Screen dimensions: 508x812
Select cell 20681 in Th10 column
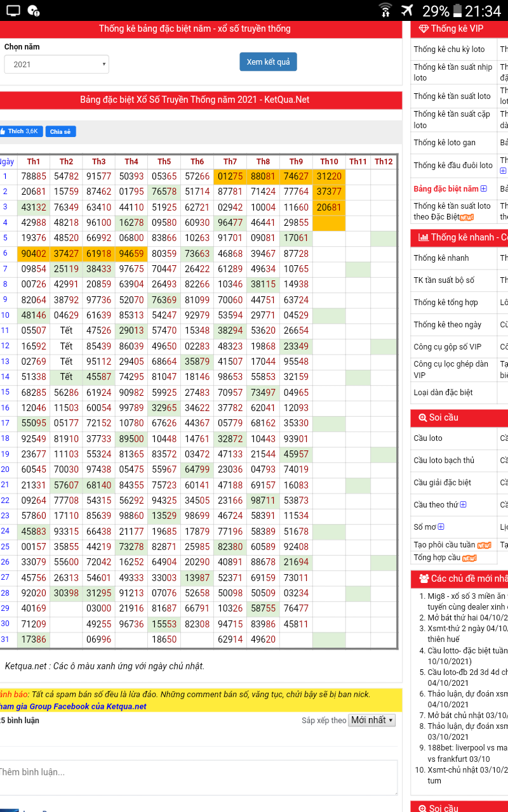[x=329, y=207]
